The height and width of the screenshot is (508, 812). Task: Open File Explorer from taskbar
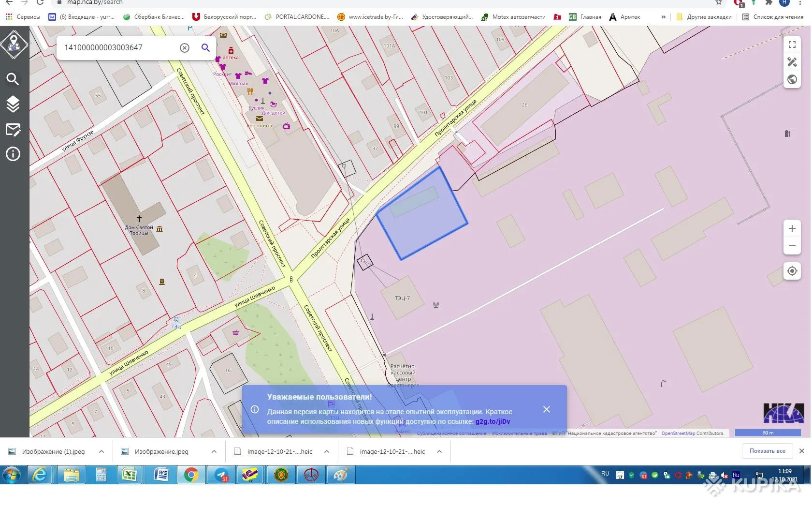coord(72,475)
